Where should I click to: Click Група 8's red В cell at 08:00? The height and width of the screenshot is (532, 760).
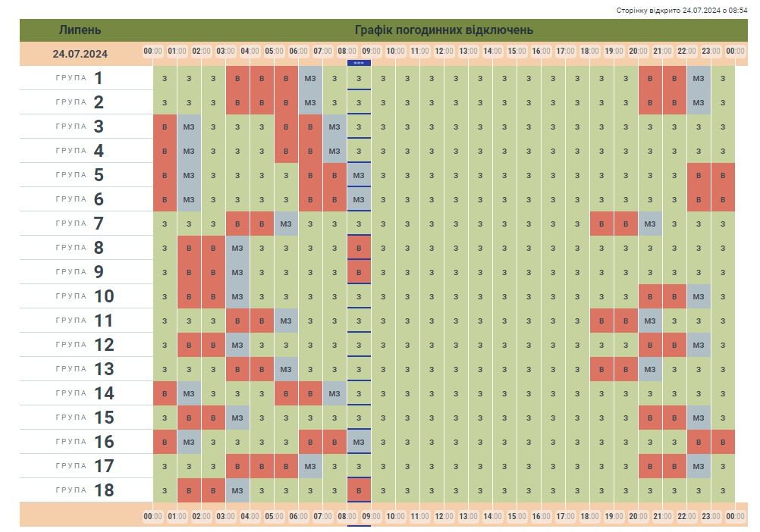pyautogui.click(x=359, y=248)
